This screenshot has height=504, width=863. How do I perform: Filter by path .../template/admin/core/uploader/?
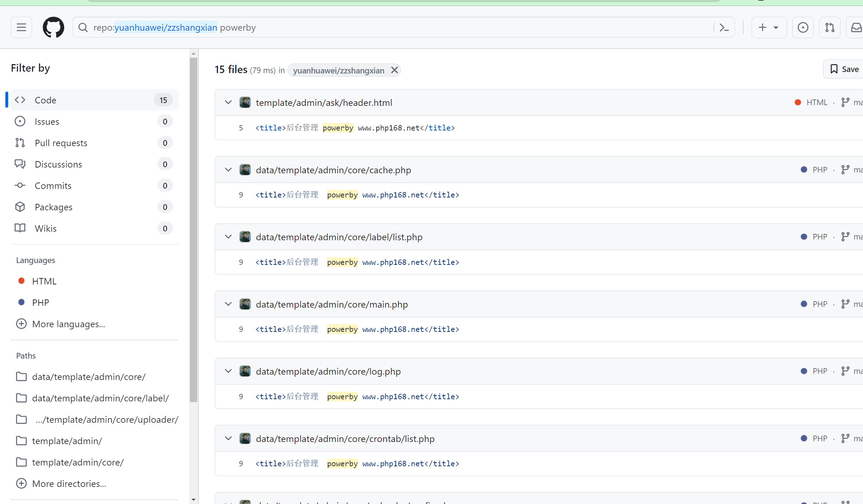(107, 420)
